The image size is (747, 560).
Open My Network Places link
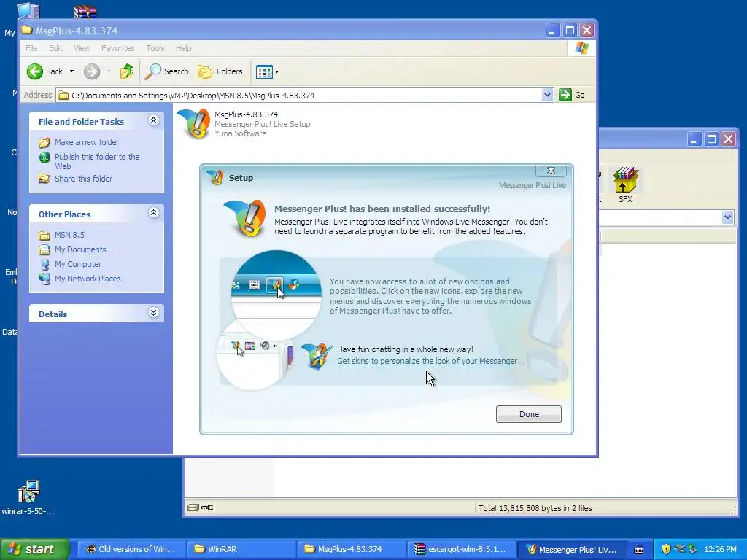click(x=88, y=279)
